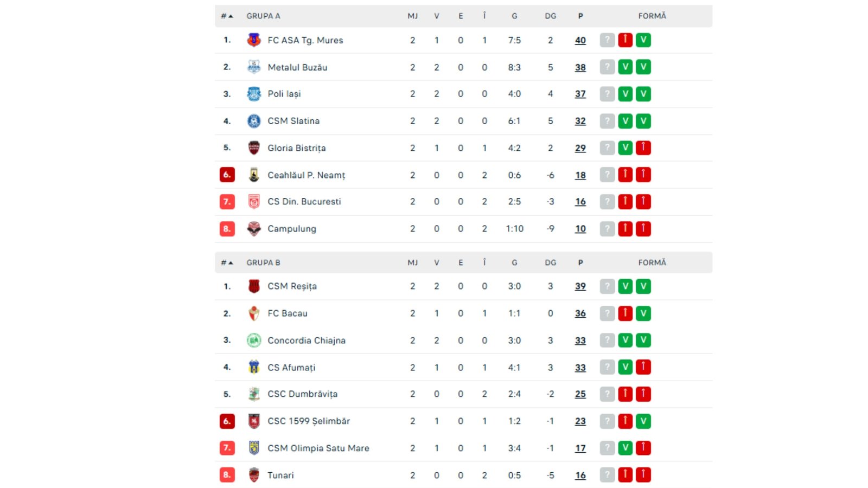This screenshot has height=488, width=868.
Task: Click the Gloria Bistrița logo
Action: pyautogui.click(x=253, y=147)
